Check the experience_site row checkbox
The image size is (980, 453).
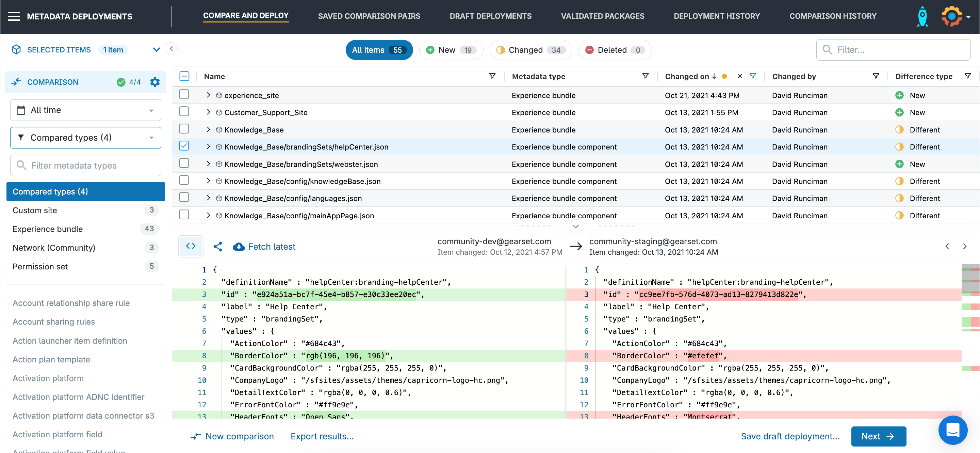click(x=184, y=94)
